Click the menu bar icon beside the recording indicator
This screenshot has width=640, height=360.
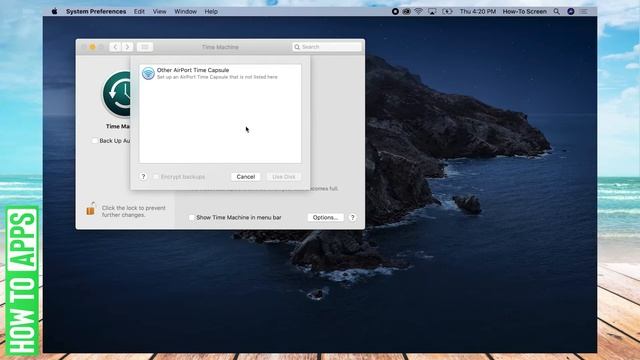[407, 11]
